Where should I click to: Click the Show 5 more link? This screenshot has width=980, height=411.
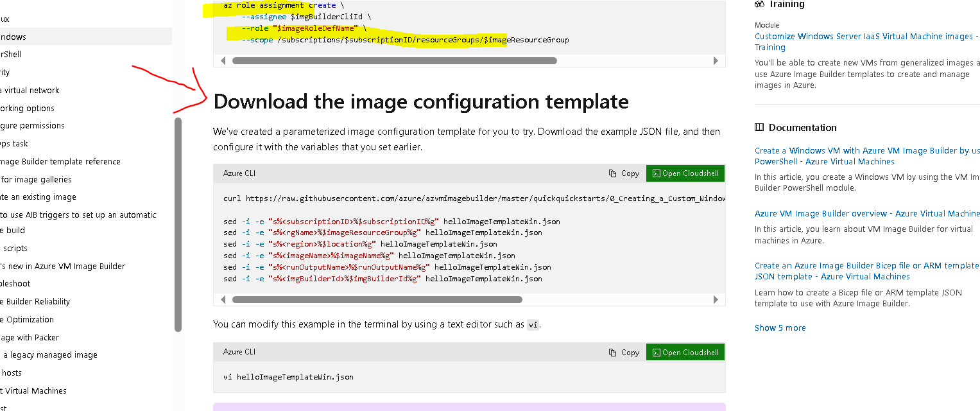tap(780, 328)
